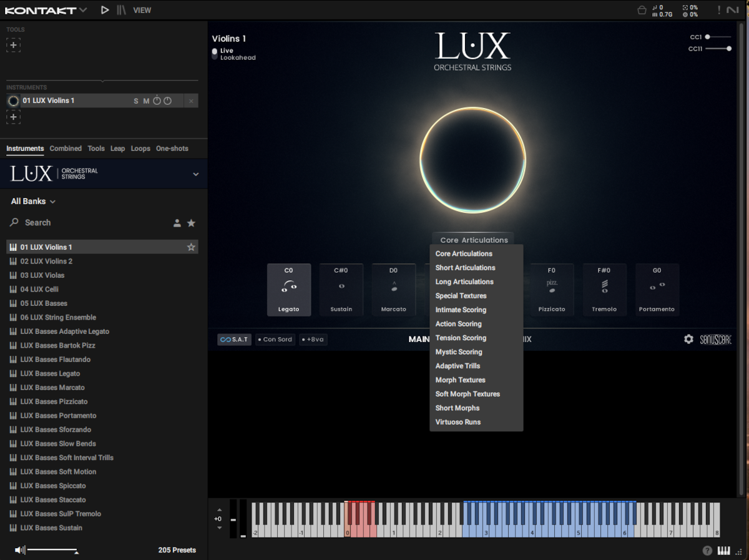The image size is (749, 560).
Task: Expand the LUX Orchestral Strings library chevron
Action: (195, 174)
